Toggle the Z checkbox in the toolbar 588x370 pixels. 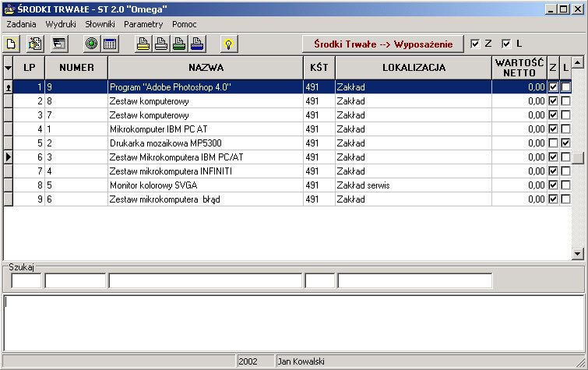point(476,44)
